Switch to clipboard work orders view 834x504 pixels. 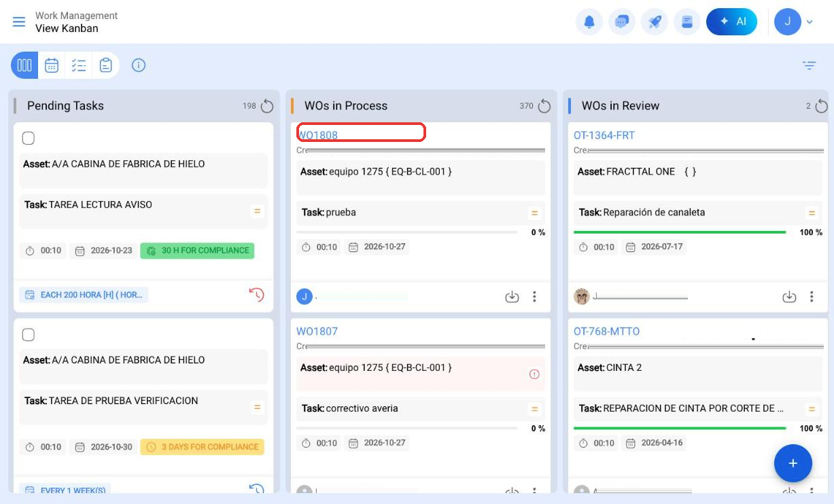105,65
